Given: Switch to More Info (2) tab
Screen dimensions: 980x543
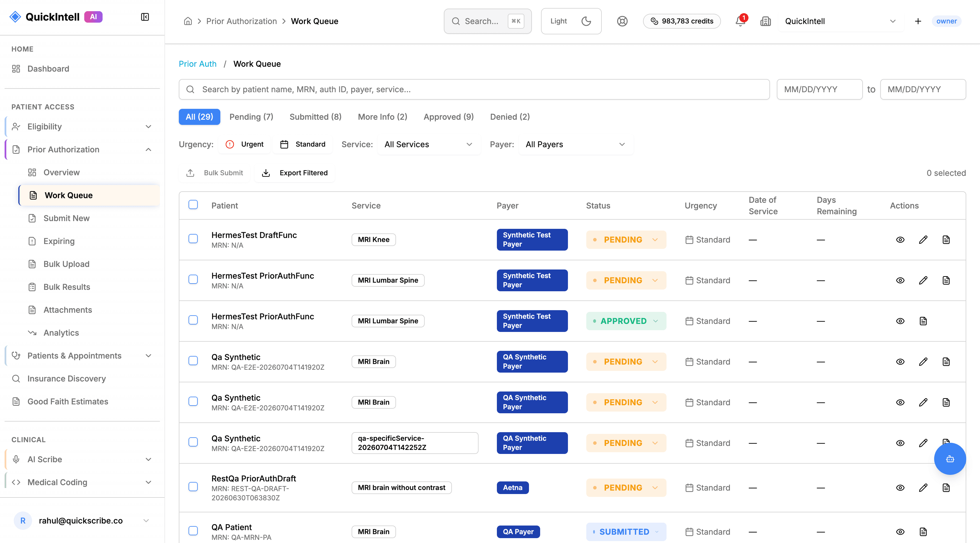Looking at the screenshot, I should [382, 117].
